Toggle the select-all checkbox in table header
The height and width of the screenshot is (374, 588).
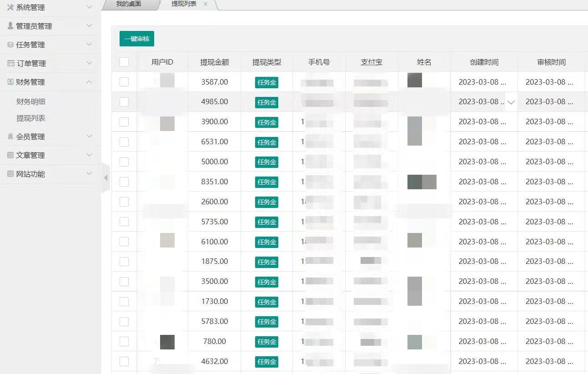click(x=124, y=62)
